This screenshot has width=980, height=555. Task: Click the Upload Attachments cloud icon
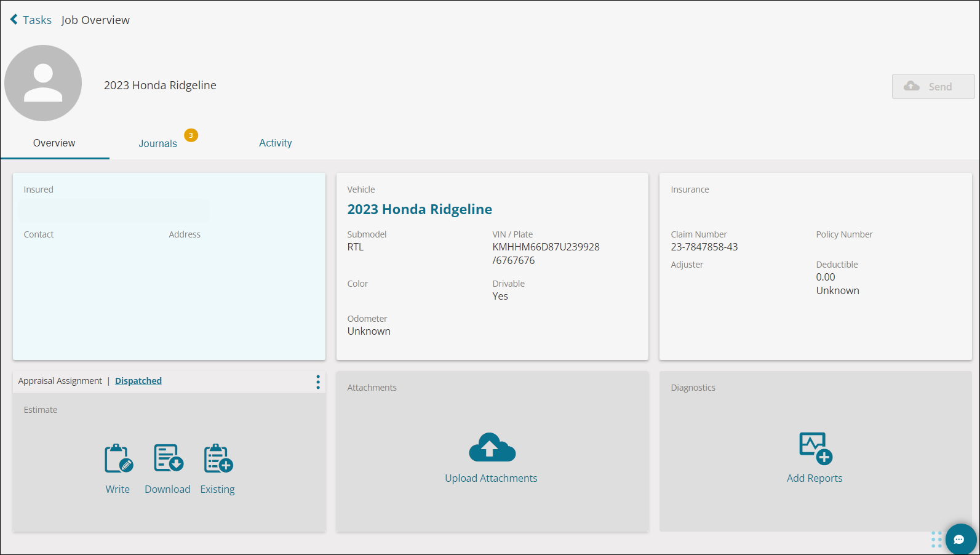click(492, 447)
